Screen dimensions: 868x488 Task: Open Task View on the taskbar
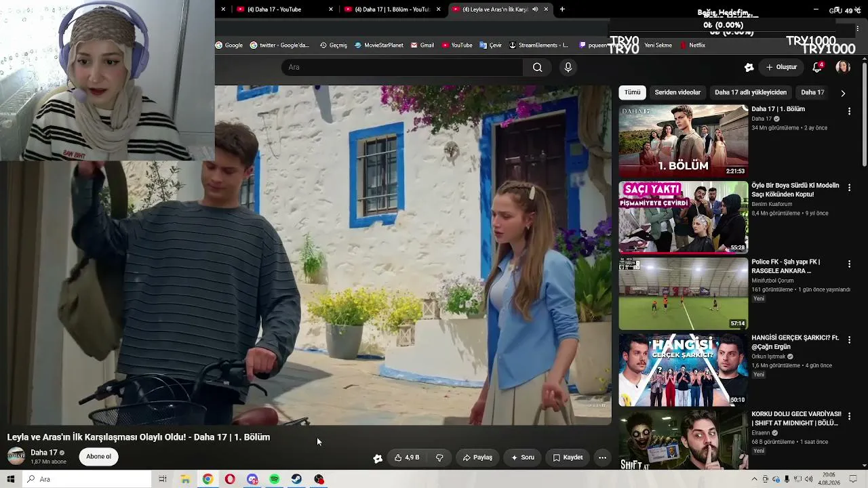point(163,479)
